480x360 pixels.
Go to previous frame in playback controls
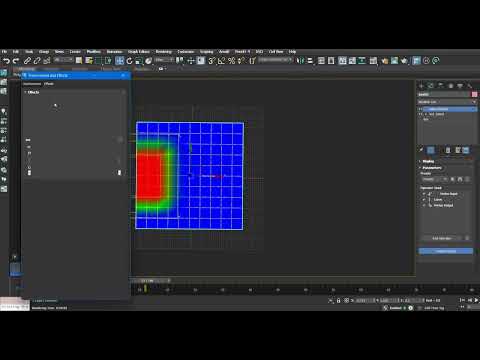[469, 300]
